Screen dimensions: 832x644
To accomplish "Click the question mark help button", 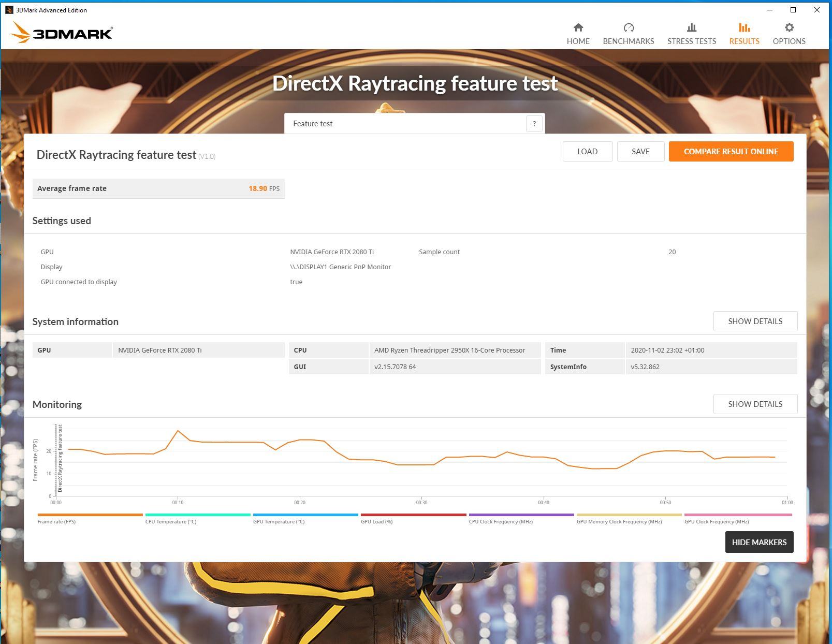I will (534, 124).
